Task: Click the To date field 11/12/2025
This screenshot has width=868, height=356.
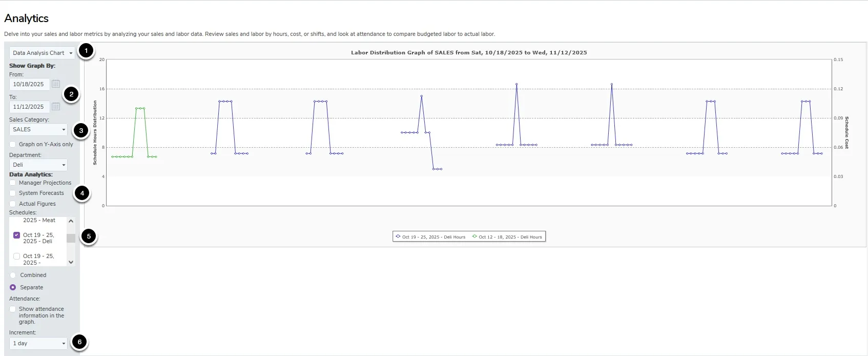Action: (x=29, y=107)
